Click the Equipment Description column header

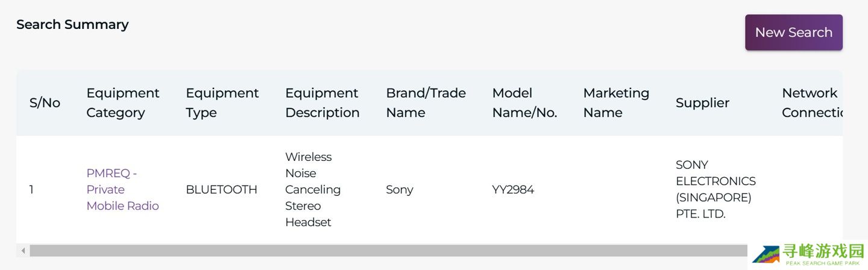(322, 103)
